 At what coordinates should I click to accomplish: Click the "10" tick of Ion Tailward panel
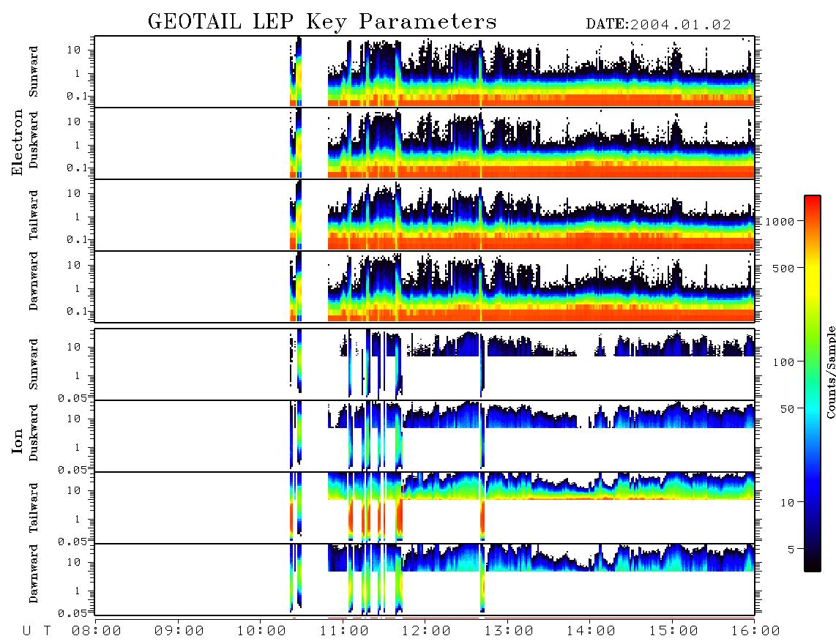tap(74, 490)
